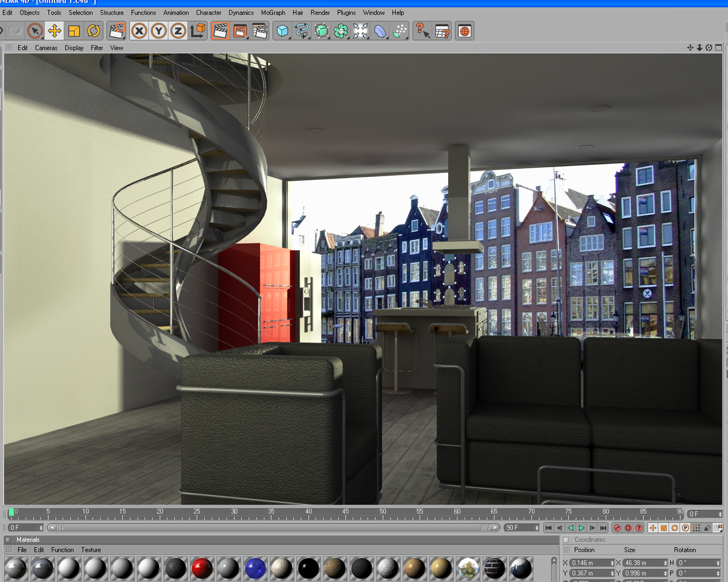Go to start of animation
728x582 pixels.
click(548, 528)
